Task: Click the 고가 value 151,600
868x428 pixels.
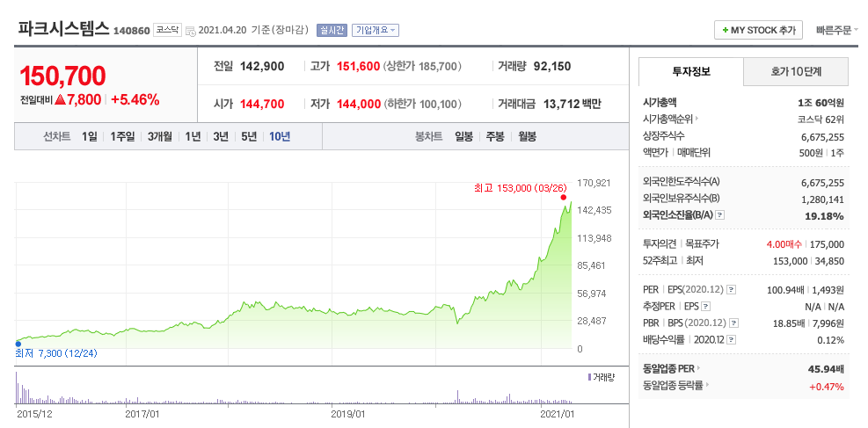Action: pos(358,67)
